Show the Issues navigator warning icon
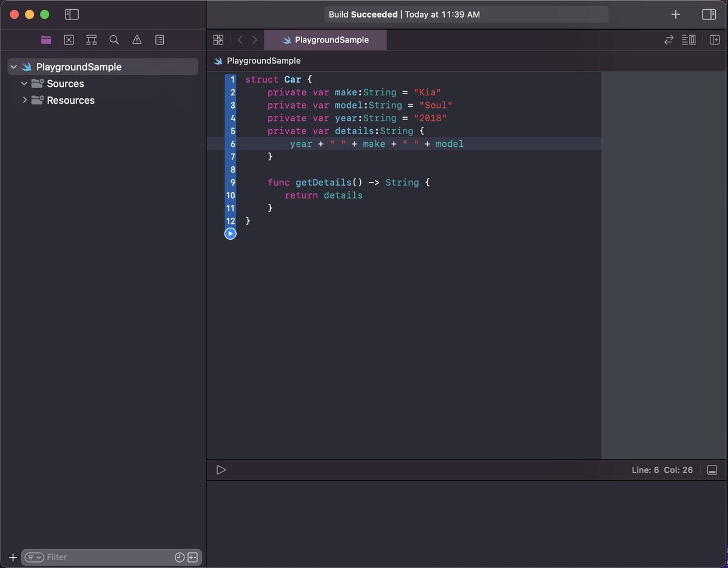This screenshot has width=728, height=568. 136,39
